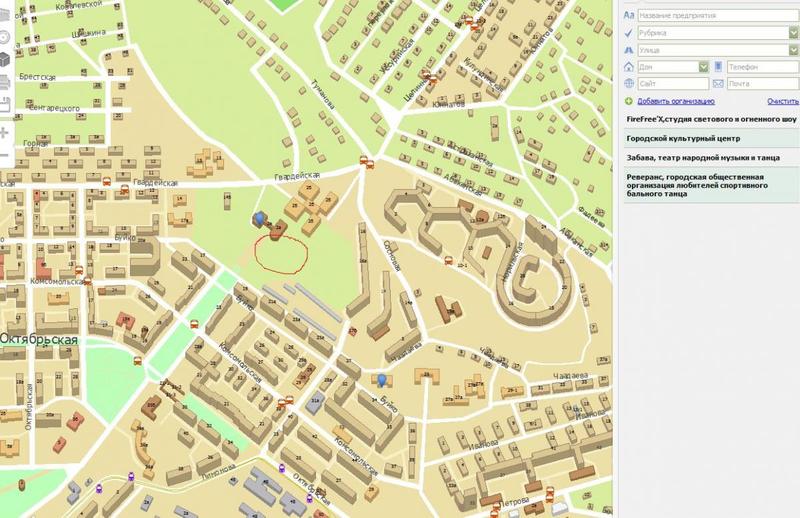The height and width of the screenshot is (518, 800).
Task: Click the Добавить организацию link
Action: pos(675,101)
